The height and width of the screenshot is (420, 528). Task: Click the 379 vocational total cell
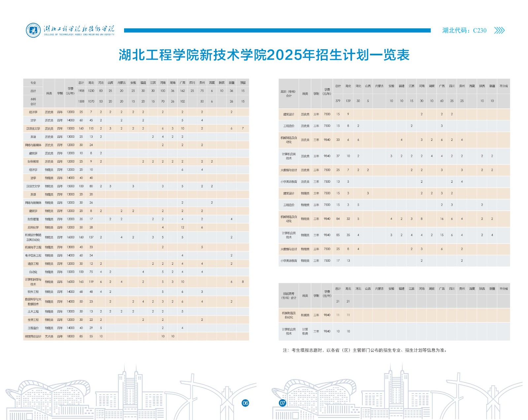coord(338,101)
